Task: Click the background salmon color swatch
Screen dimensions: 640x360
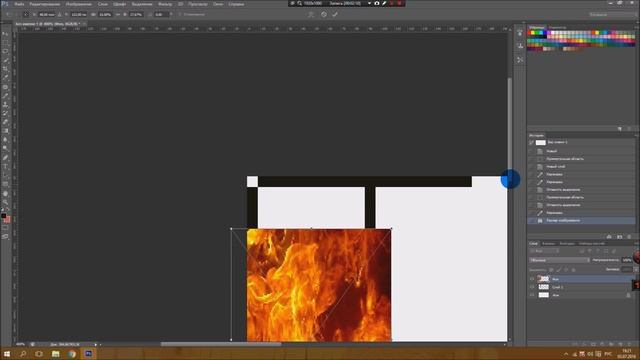Action: [8, 220]
